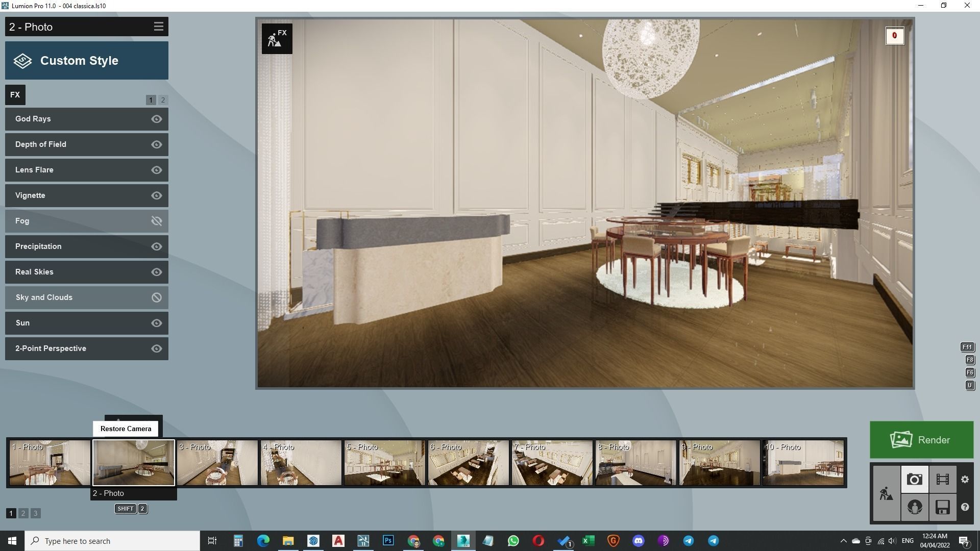Click the build with FX icon in preview
This screenshot has width=980, height=551.
(277, 38)
